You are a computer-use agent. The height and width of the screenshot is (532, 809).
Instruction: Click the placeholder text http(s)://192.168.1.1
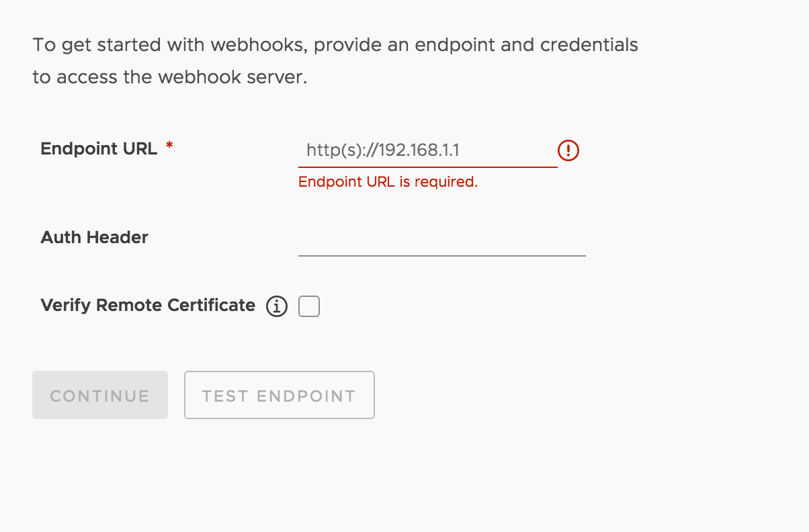click(x=382, y=150)
